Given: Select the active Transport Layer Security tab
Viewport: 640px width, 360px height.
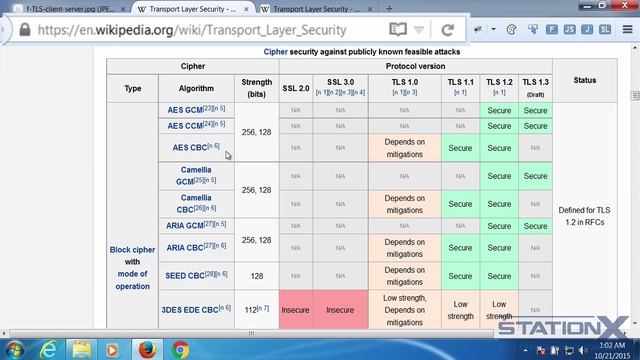Looking at the screenshot, I should 193,9.
